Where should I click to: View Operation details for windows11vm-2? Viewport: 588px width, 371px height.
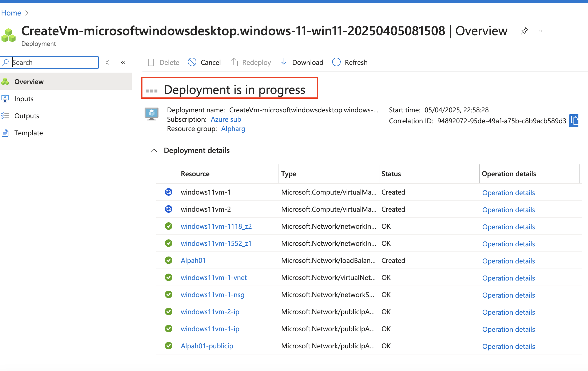click(x=508, y=210)
